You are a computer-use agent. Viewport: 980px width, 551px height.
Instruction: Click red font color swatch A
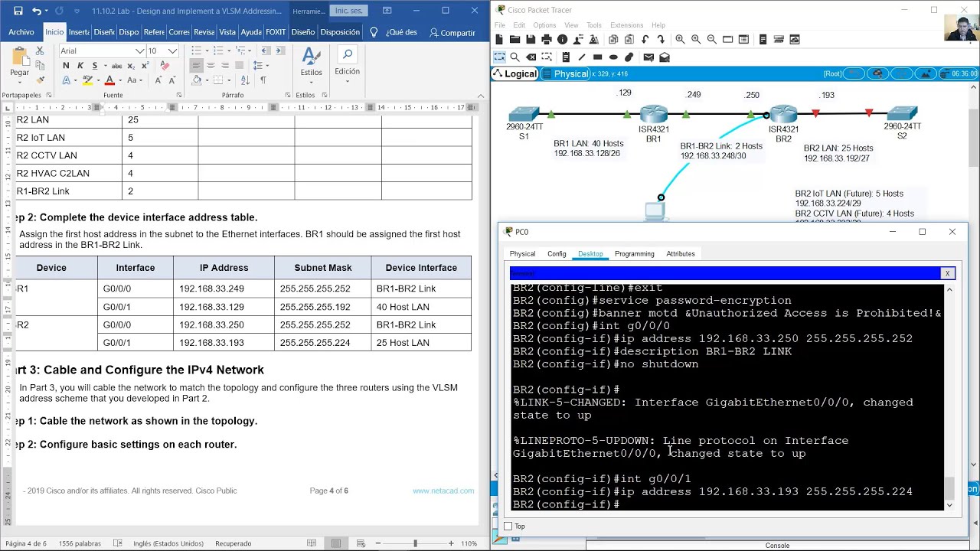click(x=109, y=80)
